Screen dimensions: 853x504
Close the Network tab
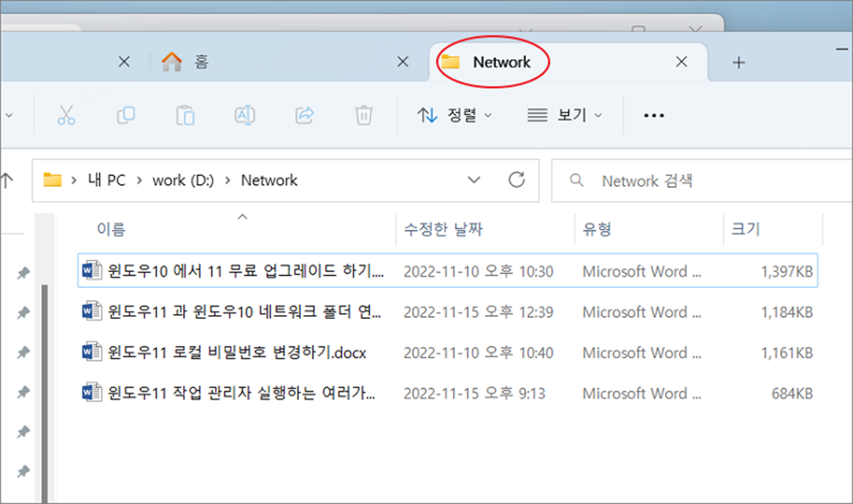(x=681, y=62)
